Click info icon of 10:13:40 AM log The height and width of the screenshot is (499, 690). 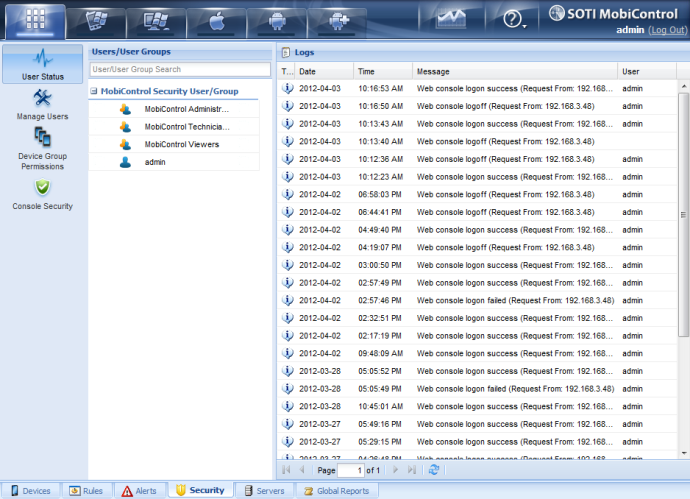[287, 141]
